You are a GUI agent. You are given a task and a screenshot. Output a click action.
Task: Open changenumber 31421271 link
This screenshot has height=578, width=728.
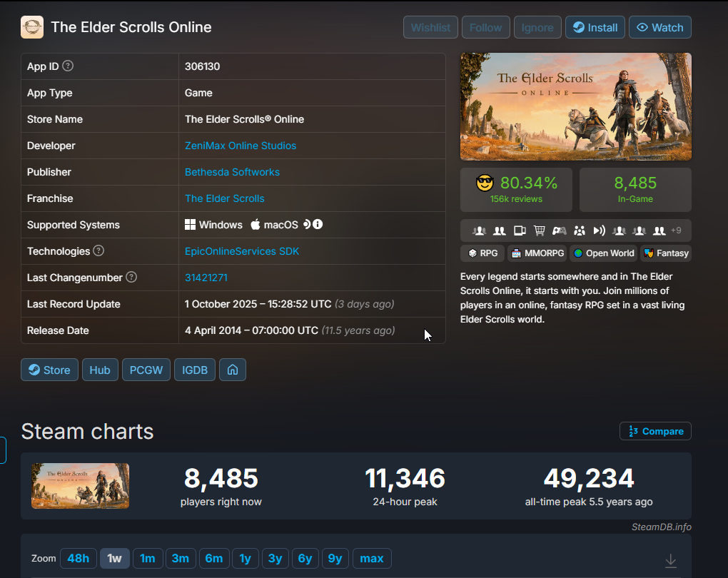pos(206,278)
